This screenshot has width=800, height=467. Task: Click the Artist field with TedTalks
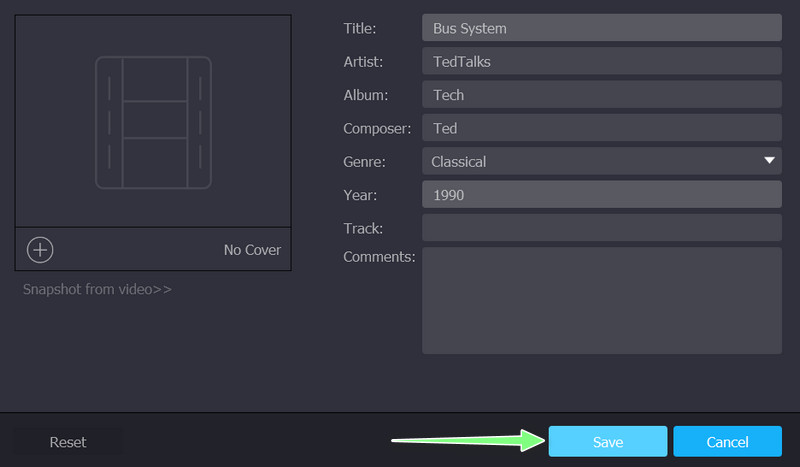point(601,62)
